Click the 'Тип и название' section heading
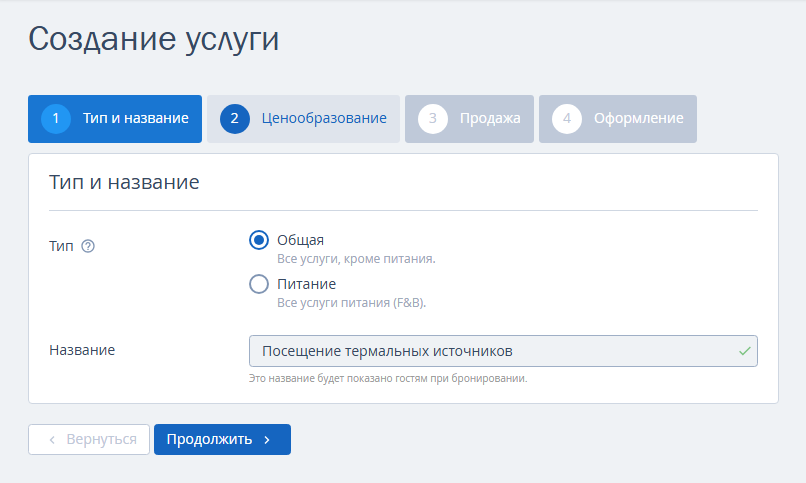 124,182
